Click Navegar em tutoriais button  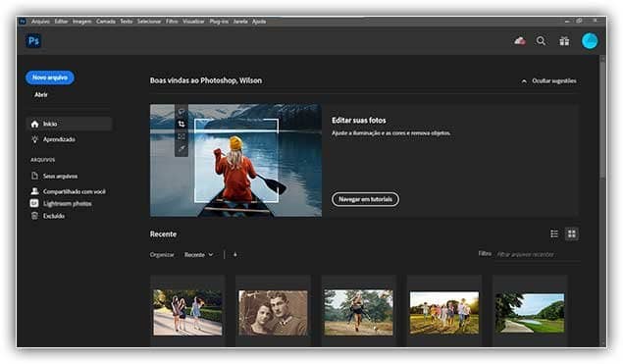click(x=365, y=199)
